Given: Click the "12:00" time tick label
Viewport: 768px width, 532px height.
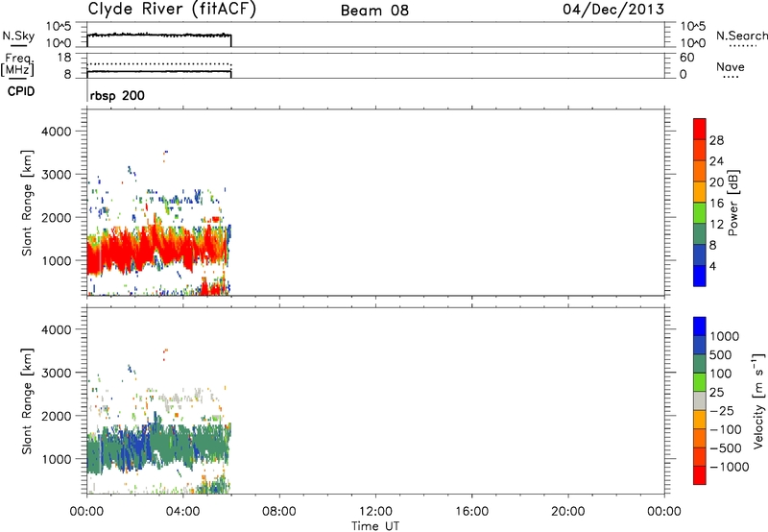Looking at the screenshot, I should tap(375, 512).
